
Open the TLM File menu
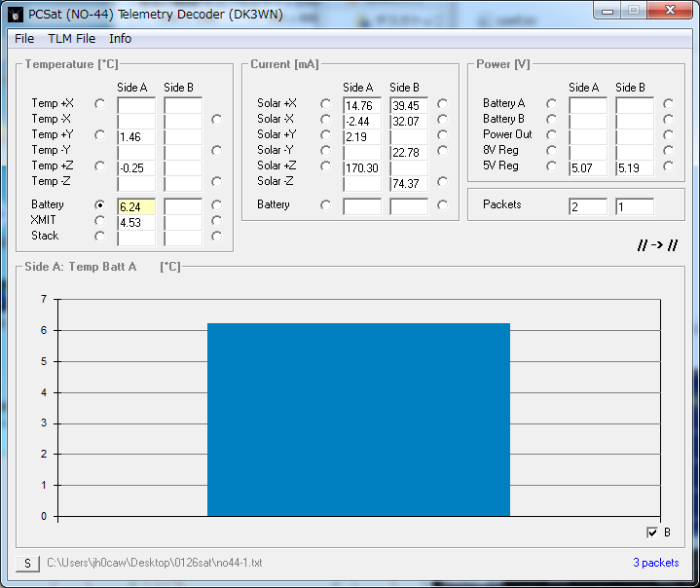click(x=71, y=39)
